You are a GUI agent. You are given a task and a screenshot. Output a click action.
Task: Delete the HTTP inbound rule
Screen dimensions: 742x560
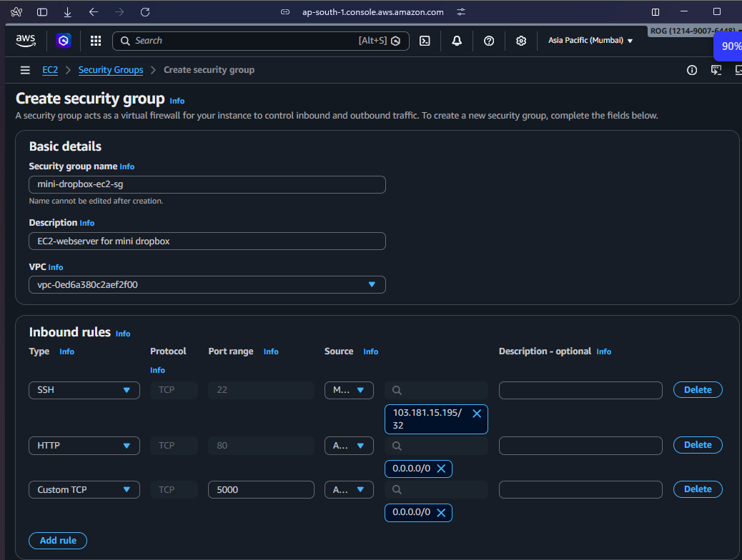pos(698,445)
